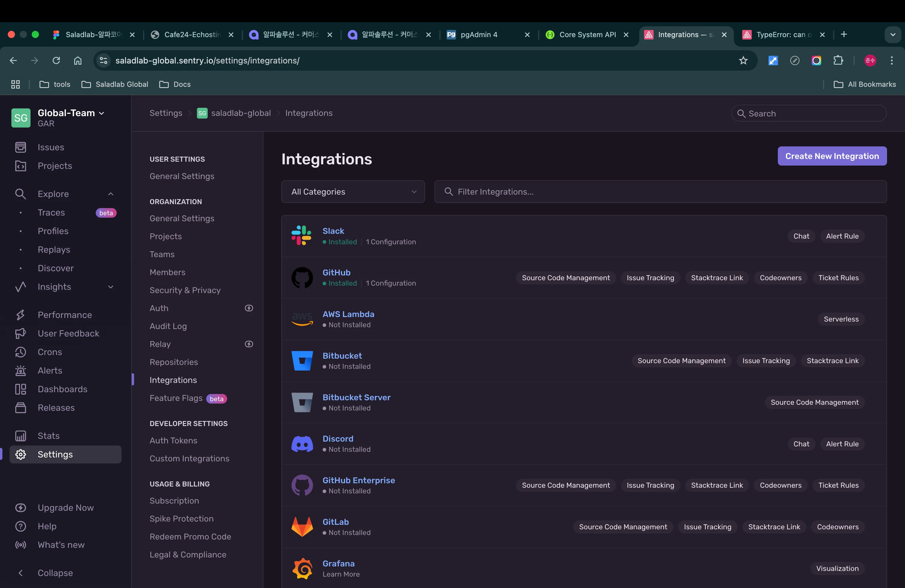This screenshot has height=588, width=905.
Task: Open the All Categories dropdown
Action: pos(353,192)
